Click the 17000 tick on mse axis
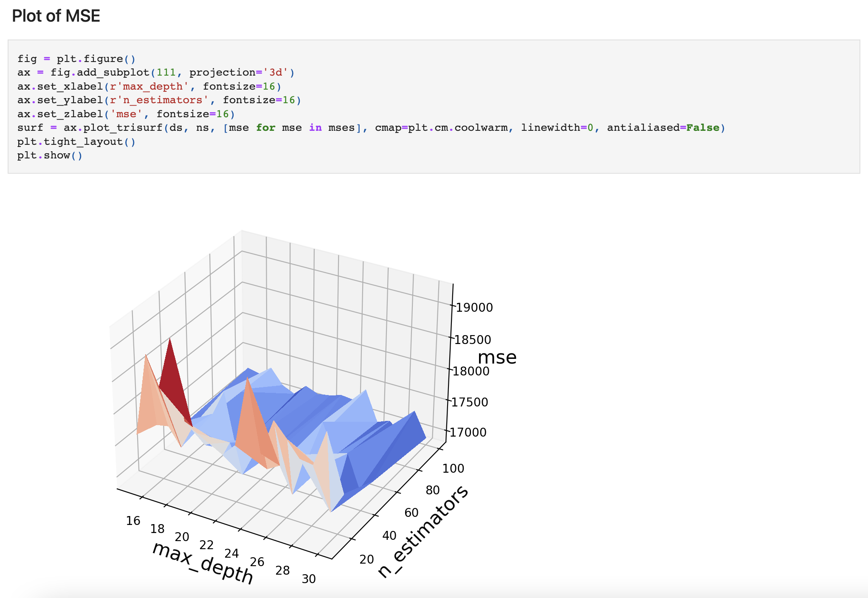Screen dimensions: 868x598 [x=468, y=432]
